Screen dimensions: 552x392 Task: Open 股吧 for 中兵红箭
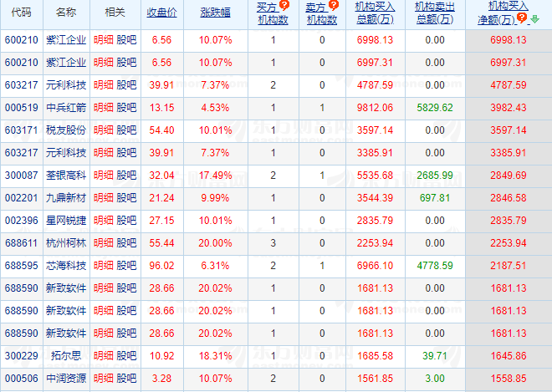(126, 108)
